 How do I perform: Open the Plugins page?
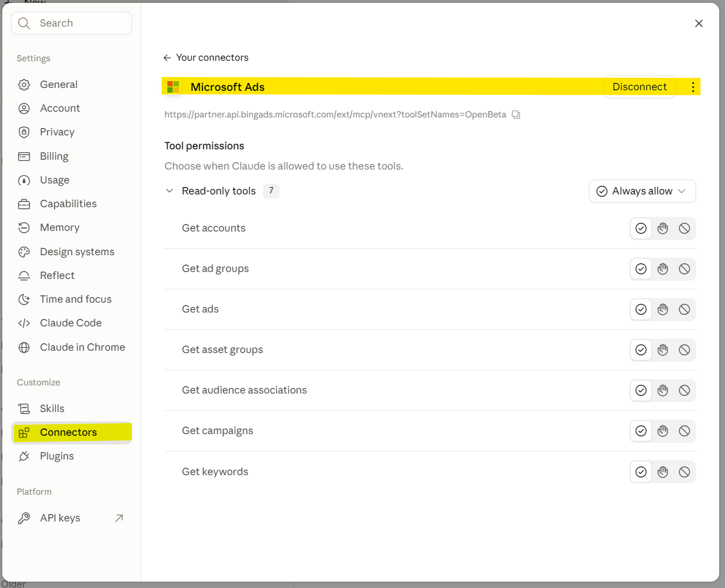[x=72, y=456]
